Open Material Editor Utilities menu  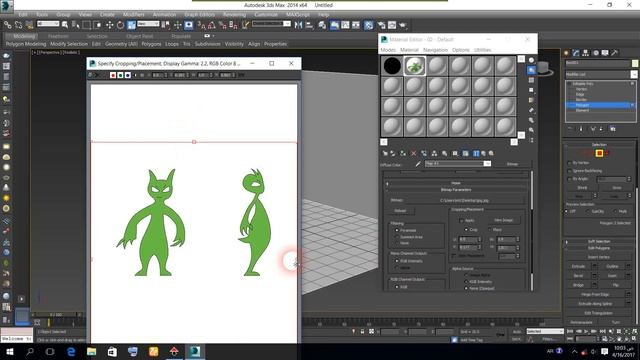pyautogui.click(x=482, y=50)
